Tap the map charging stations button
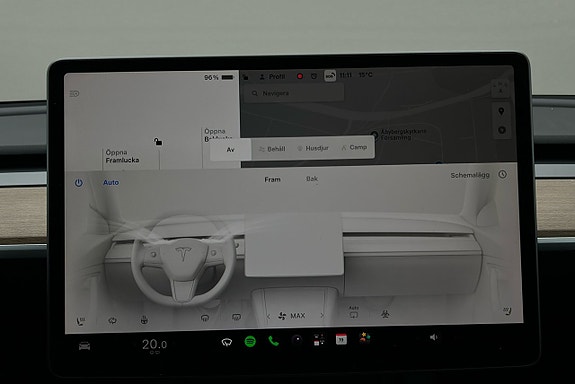The image size is (575, 384). [502, 130]
